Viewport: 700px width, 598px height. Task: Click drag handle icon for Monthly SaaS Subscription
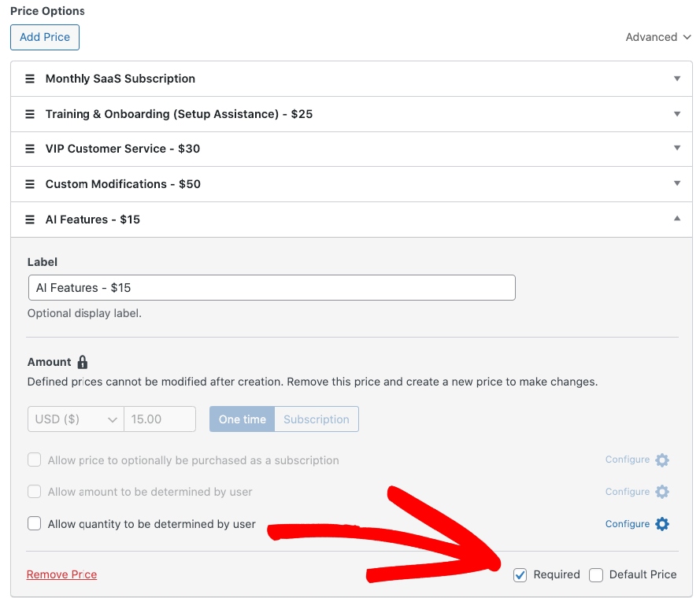point(30,79)
